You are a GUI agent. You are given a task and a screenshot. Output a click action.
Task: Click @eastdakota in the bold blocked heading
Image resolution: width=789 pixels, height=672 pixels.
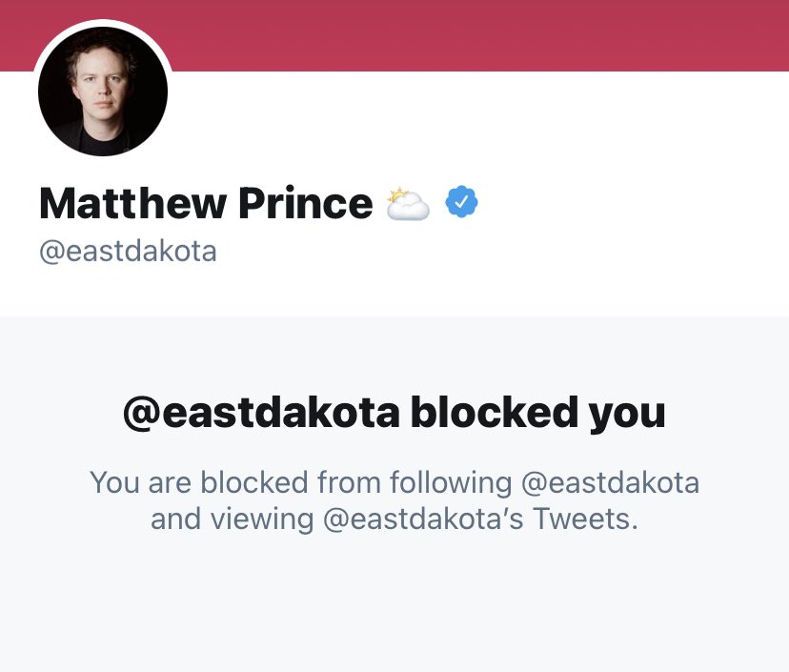262,413
